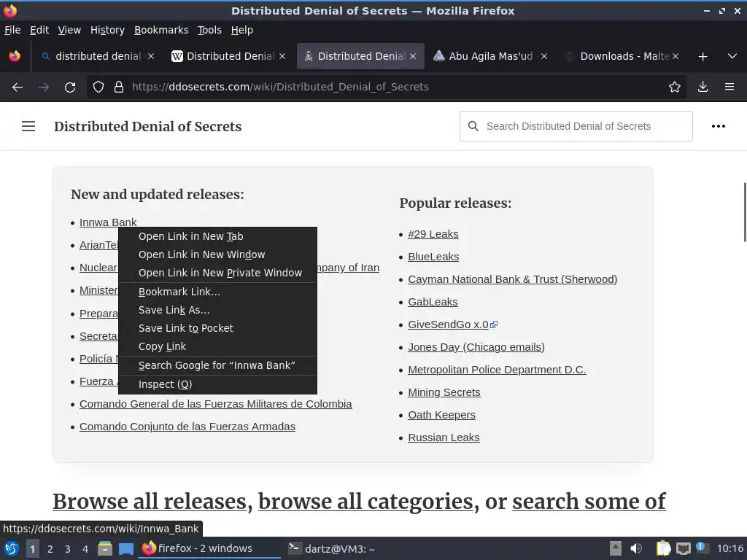Click the URL address bar
This screenshot has width=747, height=560.
coord(386,87)
